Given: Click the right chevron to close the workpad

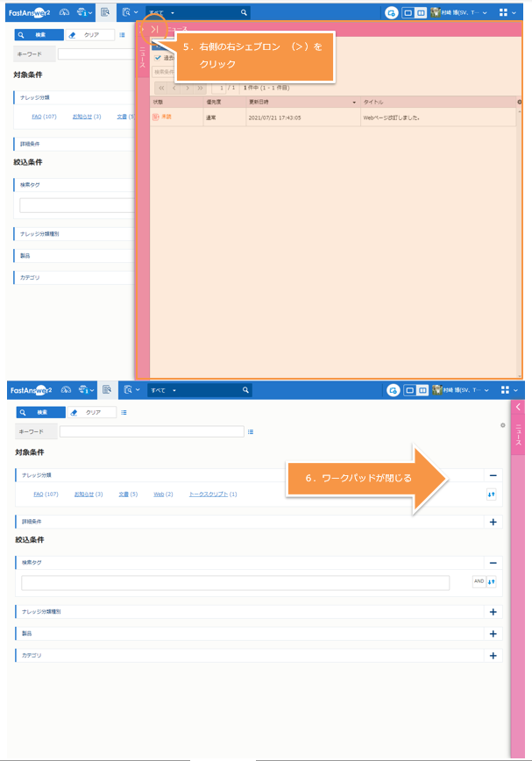Looking at the screenshot, I should tap(153, 31).
